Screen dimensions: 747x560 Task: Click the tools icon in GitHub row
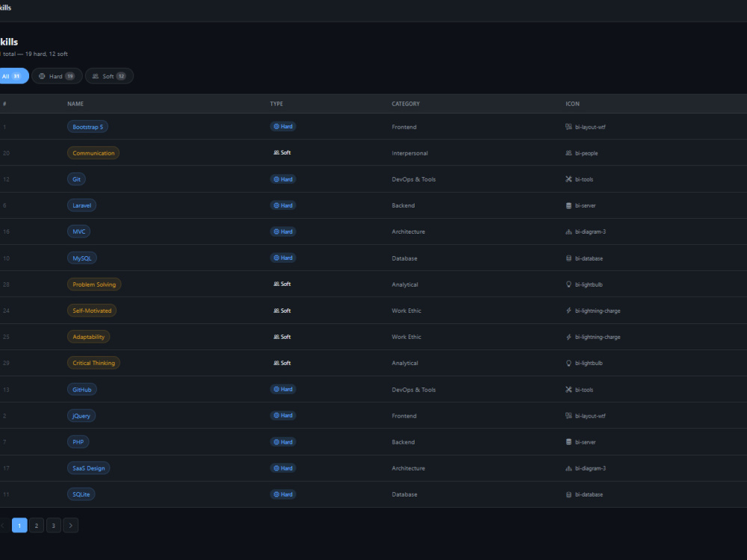(x=568, y=390)
